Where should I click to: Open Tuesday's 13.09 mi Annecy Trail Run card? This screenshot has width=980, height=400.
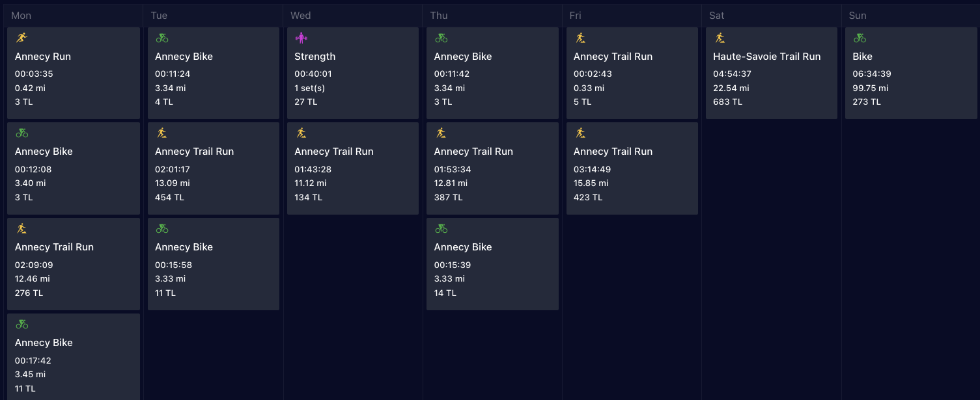point(214,168)
